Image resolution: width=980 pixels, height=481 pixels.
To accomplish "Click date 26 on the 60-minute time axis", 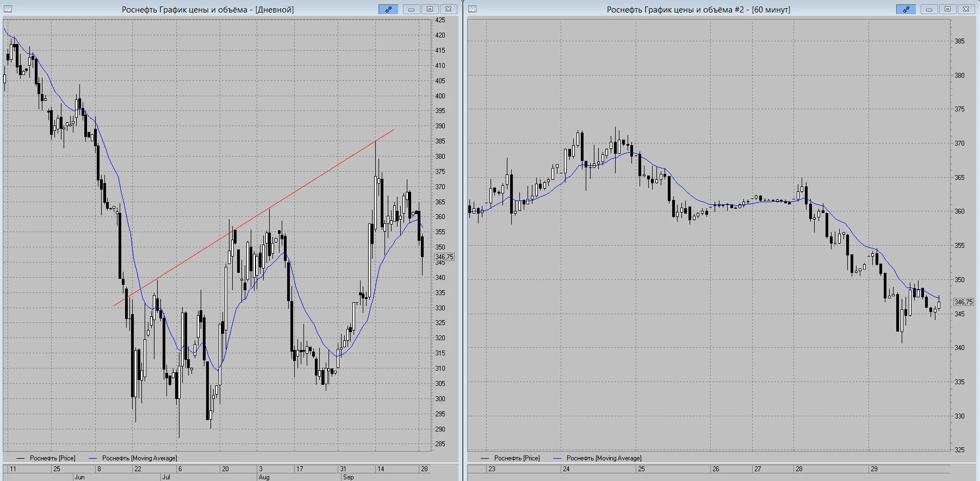I will tap(716, 468).
